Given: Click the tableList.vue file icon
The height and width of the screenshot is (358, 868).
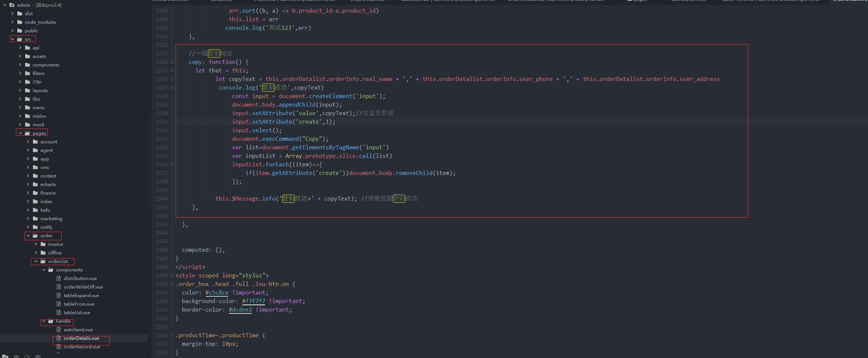Looking at the screenshot, I should coord(59,312).
